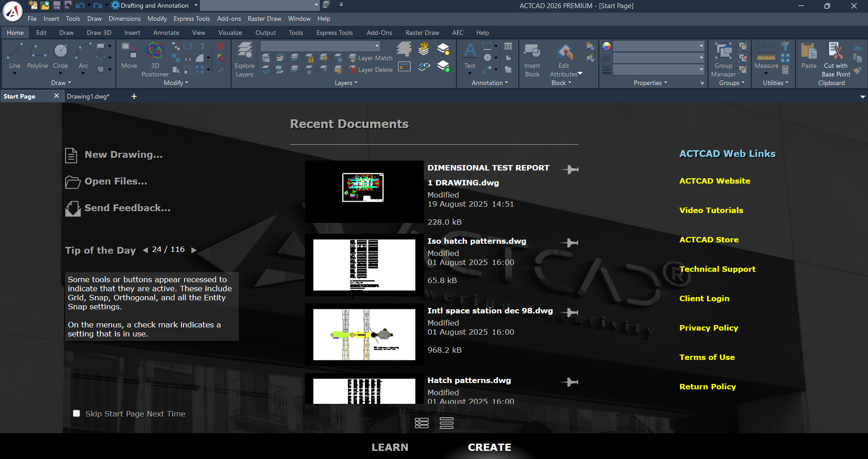Expand the Layers panel flyout

(x=346, y=83)
